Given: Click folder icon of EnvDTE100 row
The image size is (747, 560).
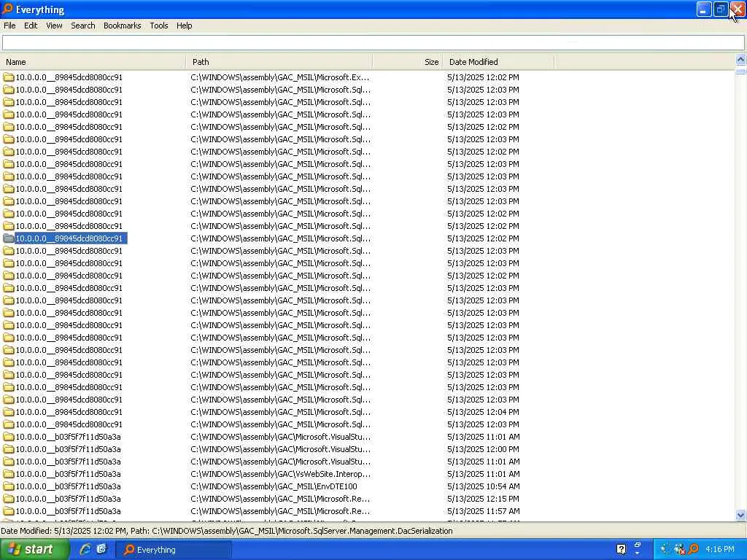Looking at the screenshot, I should tap(9, 486).
